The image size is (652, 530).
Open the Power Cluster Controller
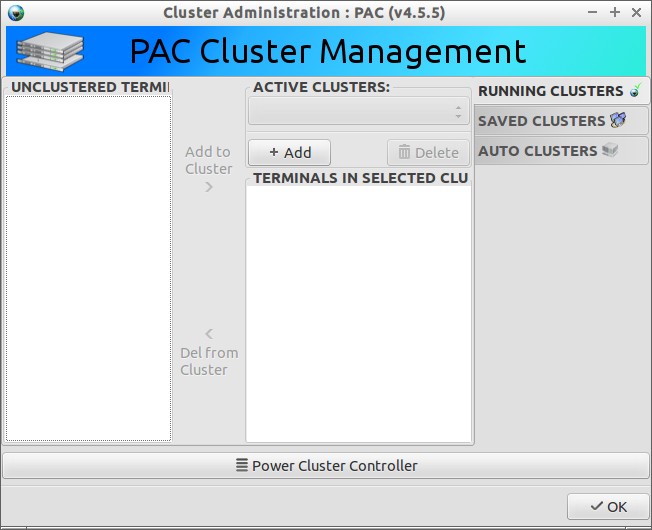pyautogui.click(x=326, y=466)
